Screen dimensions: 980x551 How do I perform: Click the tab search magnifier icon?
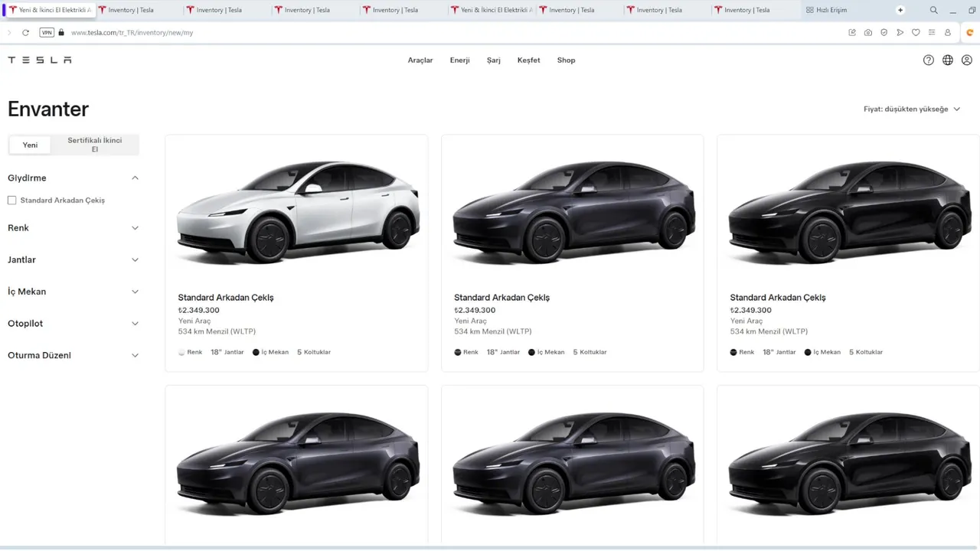[x=934, y=10]
